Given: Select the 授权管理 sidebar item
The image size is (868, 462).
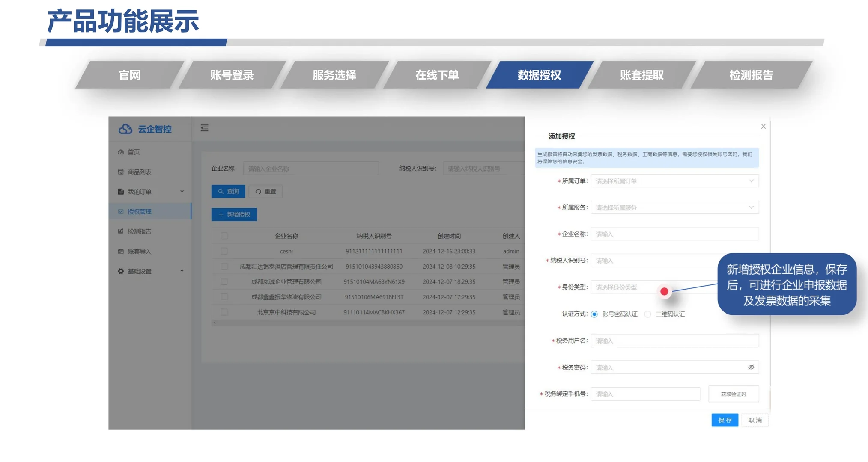Looking at the screenshot, I should click(139, 211).
